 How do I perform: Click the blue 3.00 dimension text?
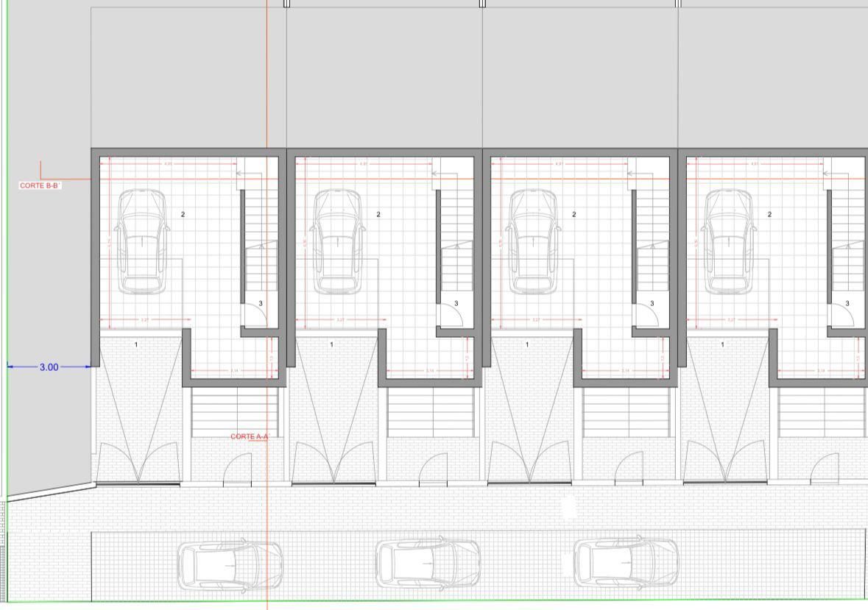pos(49,367)
